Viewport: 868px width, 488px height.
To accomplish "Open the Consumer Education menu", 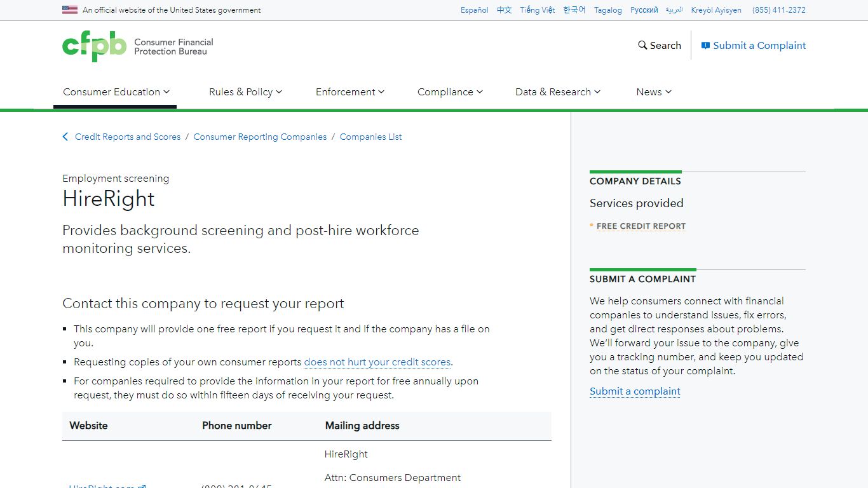I will (115, 91).
